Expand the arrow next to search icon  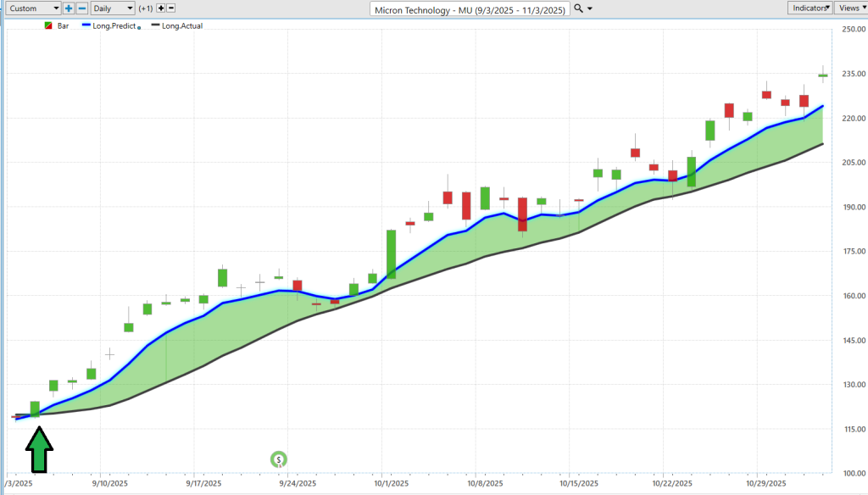tap(590, 8)
